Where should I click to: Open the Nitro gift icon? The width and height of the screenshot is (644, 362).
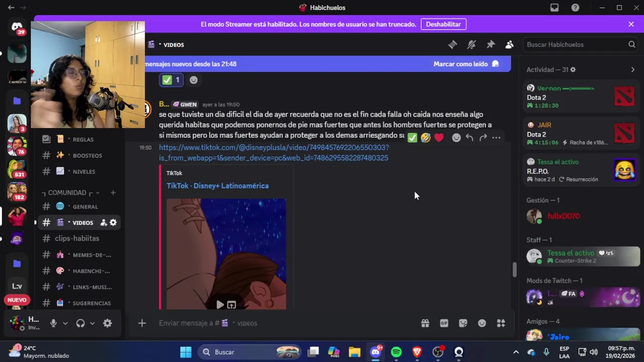click(x=425, y=323)
